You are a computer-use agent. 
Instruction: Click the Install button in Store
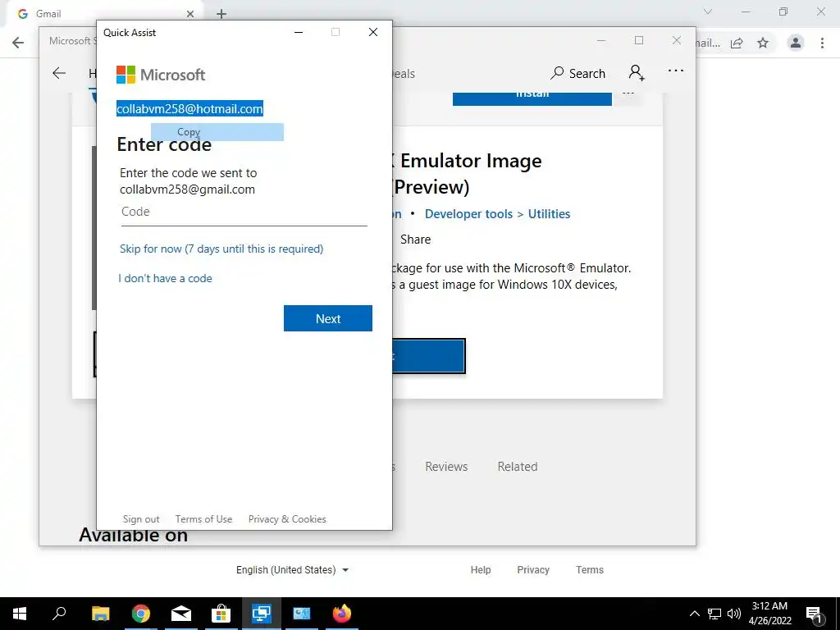coord(532,98)
